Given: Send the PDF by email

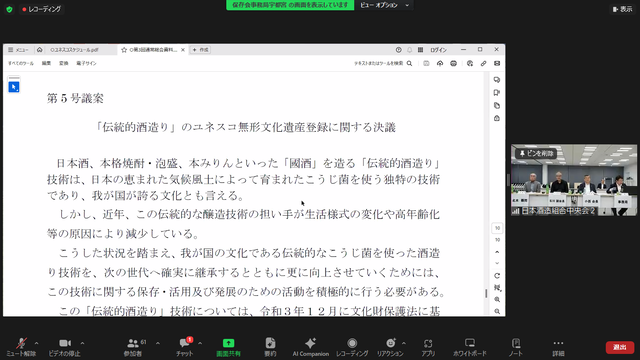Looking at the screenshot, I should tap(497, 63).
